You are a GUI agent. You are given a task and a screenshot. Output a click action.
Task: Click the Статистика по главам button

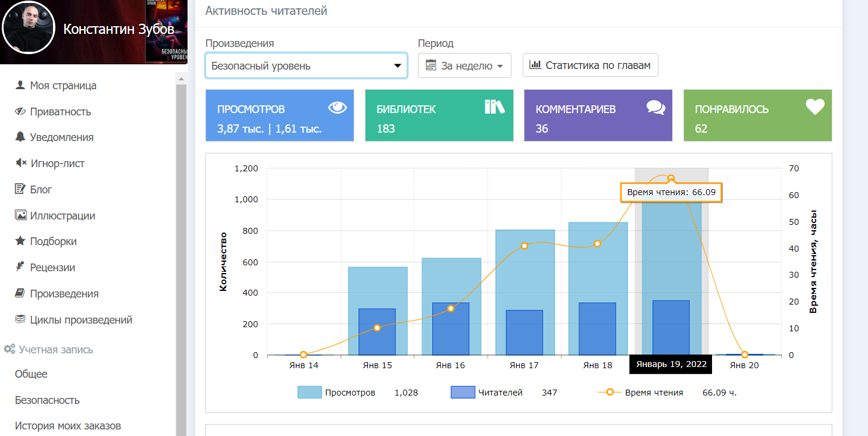(x=590, y=65)
